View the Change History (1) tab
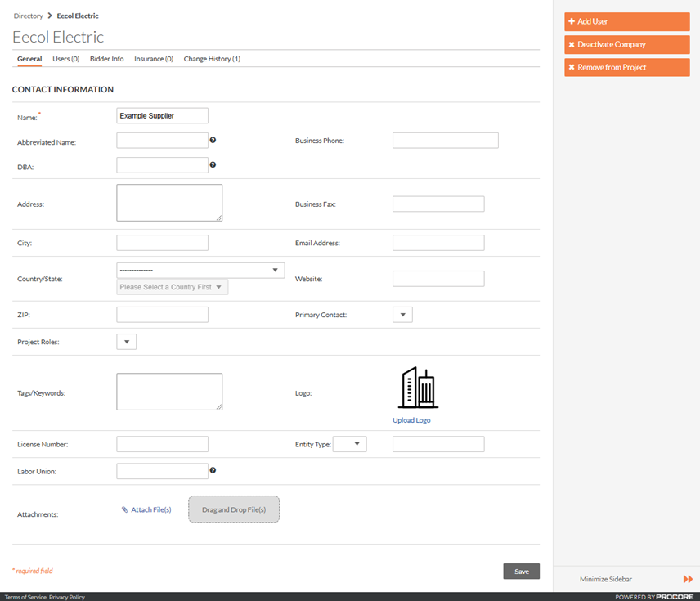 pos(212,59)
